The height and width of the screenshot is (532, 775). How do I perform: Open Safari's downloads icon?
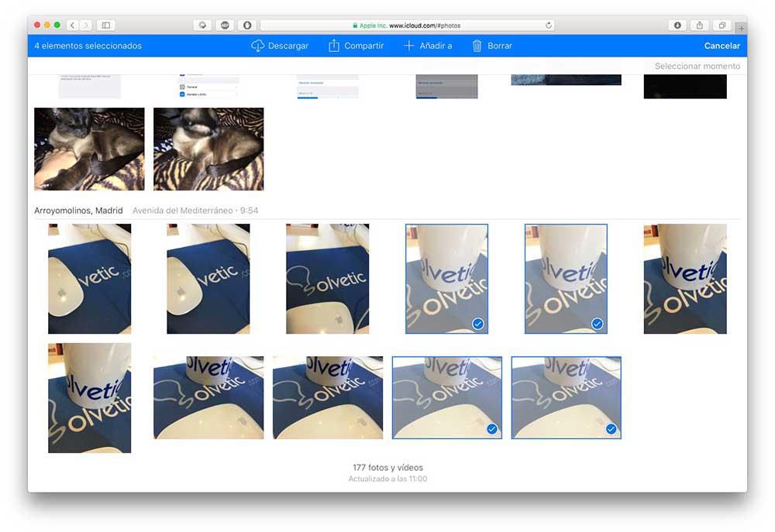click(x=677, y=25)
